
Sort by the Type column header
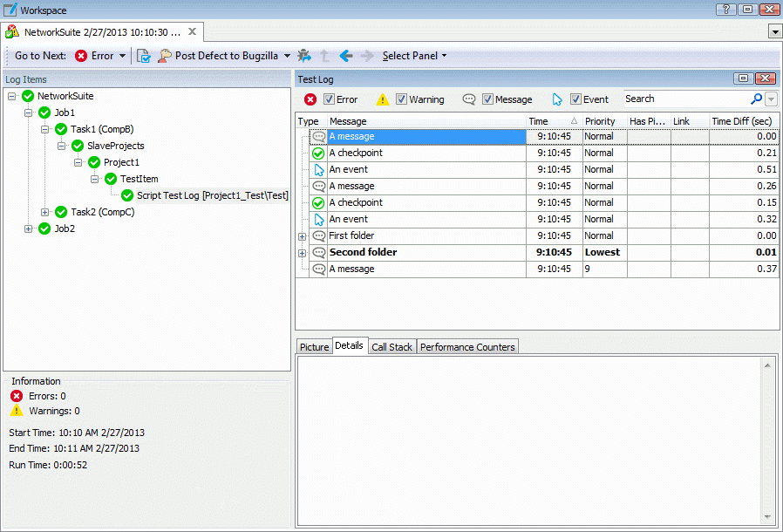pos(310,121)
